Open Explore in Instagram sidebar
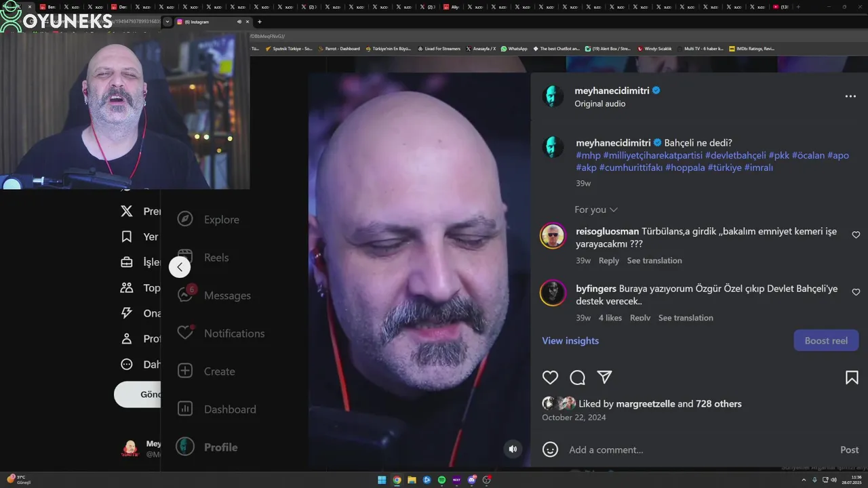The image size is (868, 488). (208, 220)
